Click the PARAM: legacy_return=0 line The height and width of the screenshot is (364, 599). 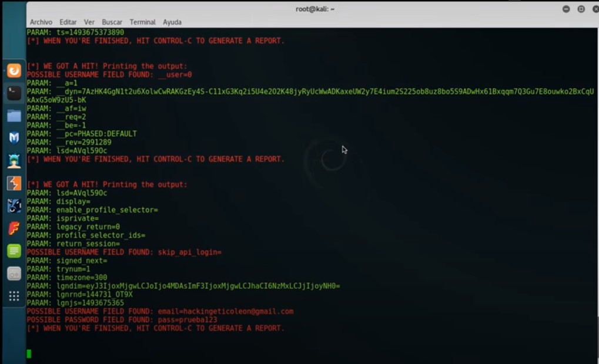[73, 227]
